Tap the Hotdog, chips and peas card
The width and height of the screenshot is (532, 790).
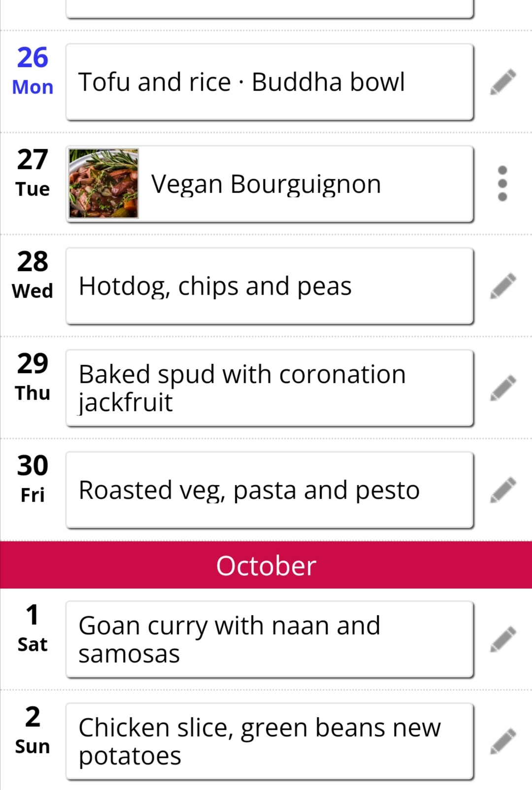(x=270, y=286)
